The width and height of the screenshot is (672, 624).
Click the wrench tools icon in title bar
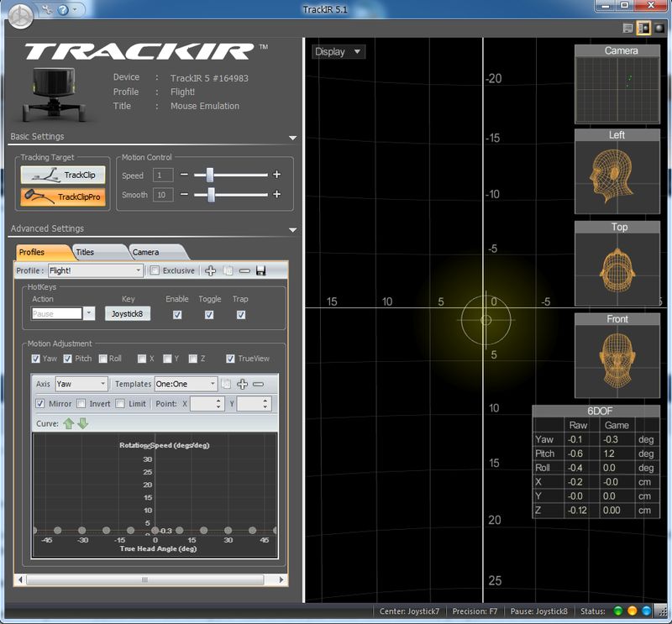pyautogui.click(x=47, y=9)
